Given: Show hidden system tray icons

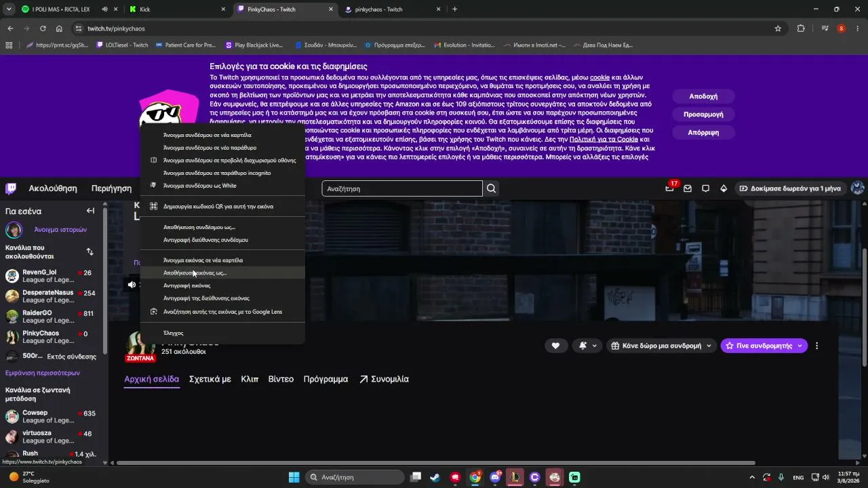Looking at the screenshot, I should pos(751,477).
